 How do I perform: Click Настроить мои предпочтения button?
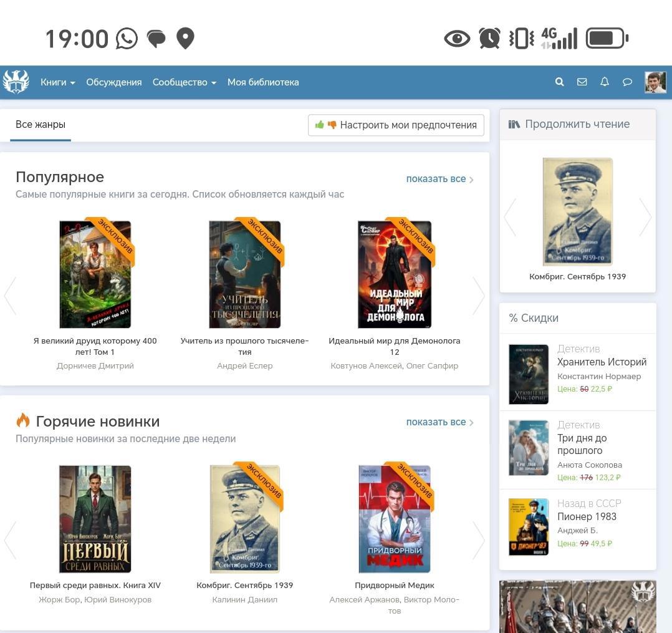coord(396,125)
